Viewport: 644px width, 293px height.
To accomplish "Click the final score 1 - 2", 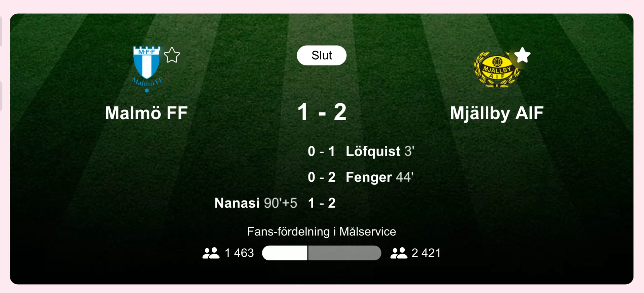I will 322,112.
